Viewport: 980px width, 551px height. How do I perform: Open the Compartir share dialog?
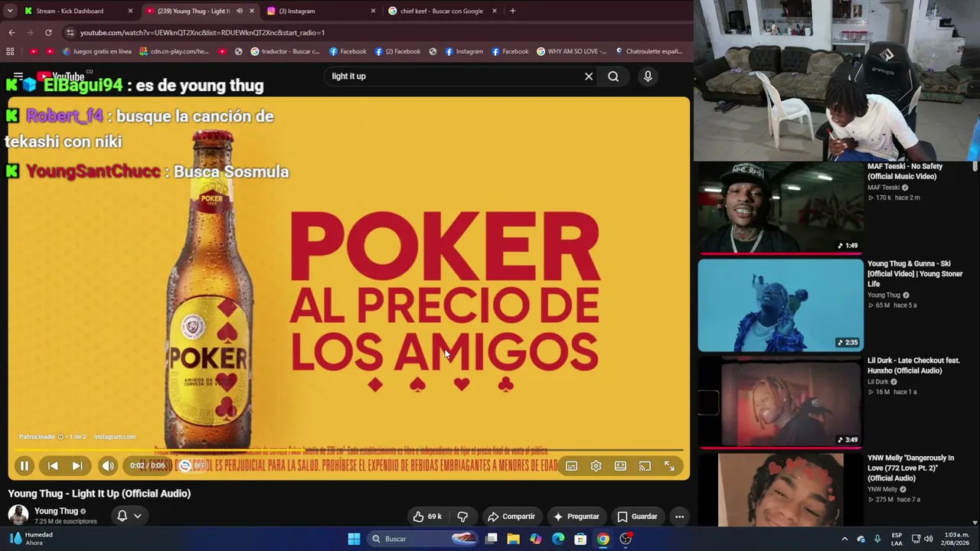(511, 517)
